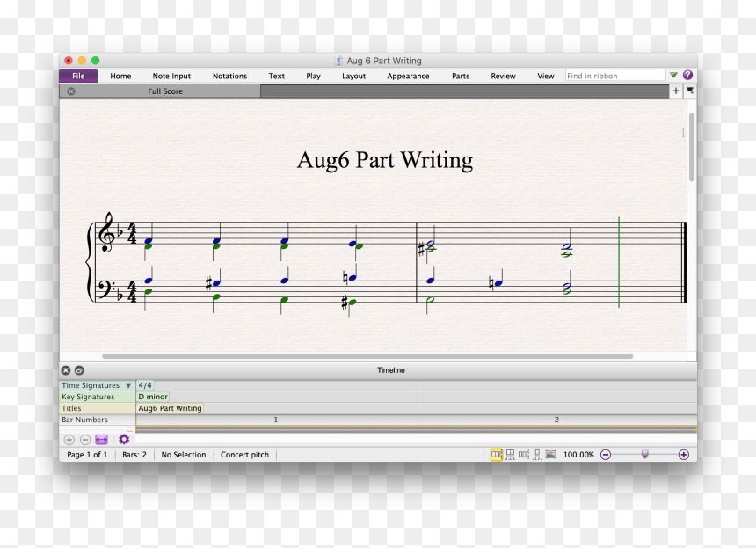This screenshot has width=756, height=548.
Task: Expand the ribbon with the green triangle
Action: (x=673, y=76)
